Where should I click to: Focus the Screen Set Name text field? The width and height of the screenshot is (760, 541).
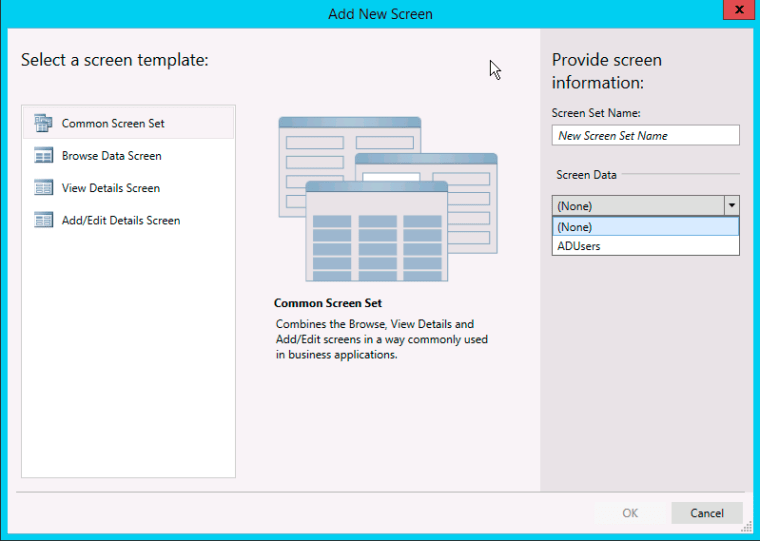point(645,136)
